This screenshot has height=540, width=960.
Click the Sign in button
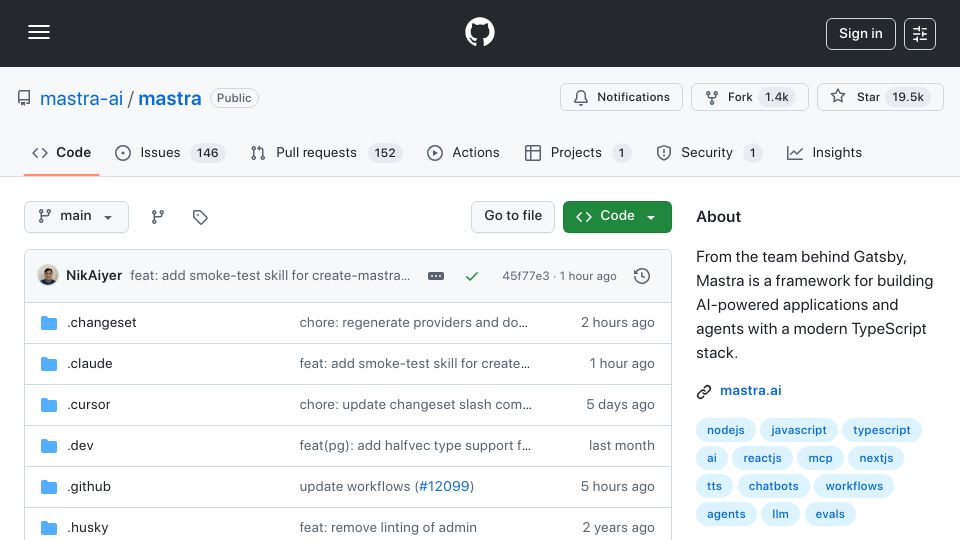pos(860,34)
